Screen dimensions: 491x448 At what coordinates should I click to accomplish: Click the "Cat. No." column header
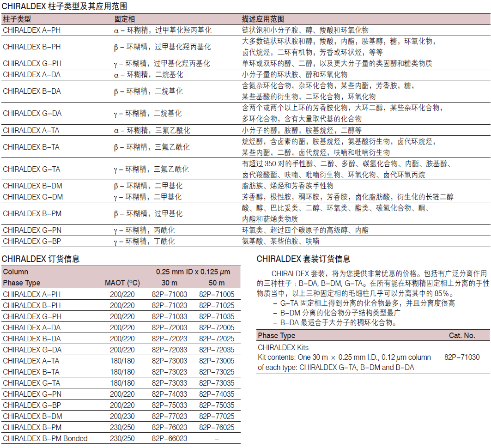pos(462,336)
